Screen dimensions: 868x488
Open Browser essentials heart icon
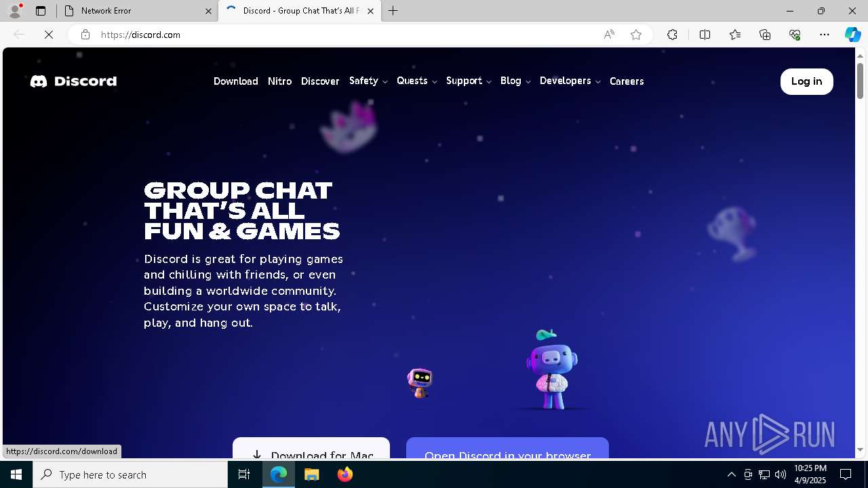click(x=795, y=35)
